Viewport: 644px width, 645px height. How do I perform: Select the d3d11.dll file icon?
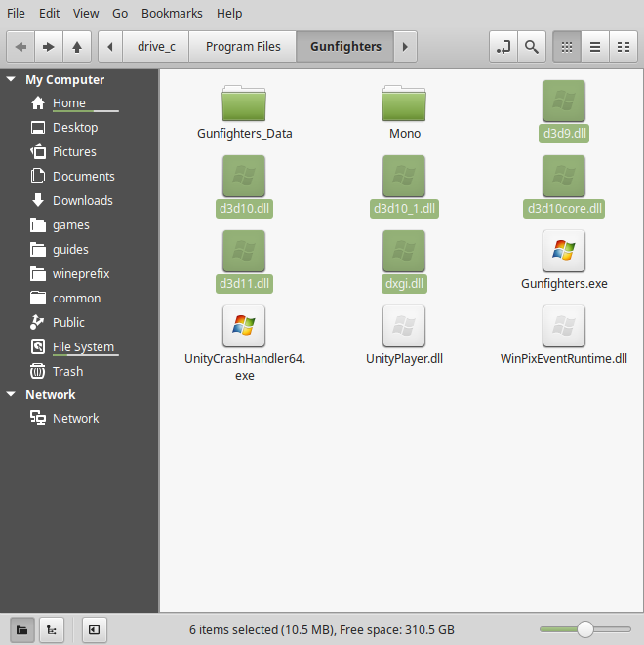244,252
